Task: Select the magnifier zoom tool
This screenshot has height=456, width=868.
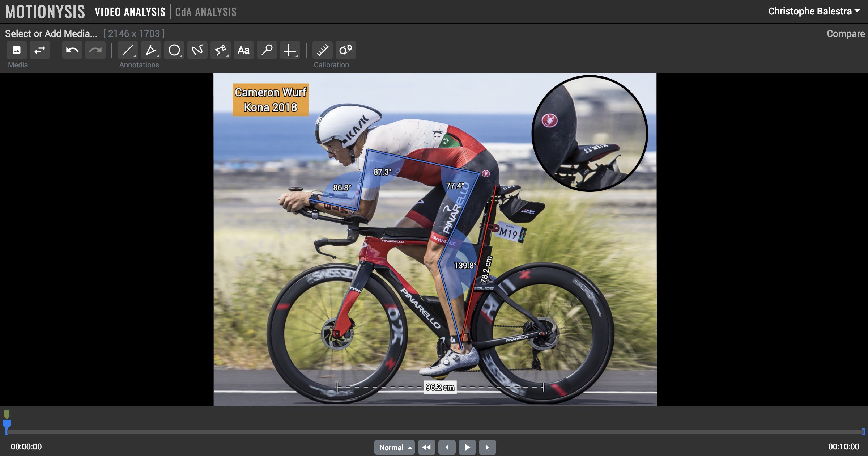Action: [x=267, y=50]
